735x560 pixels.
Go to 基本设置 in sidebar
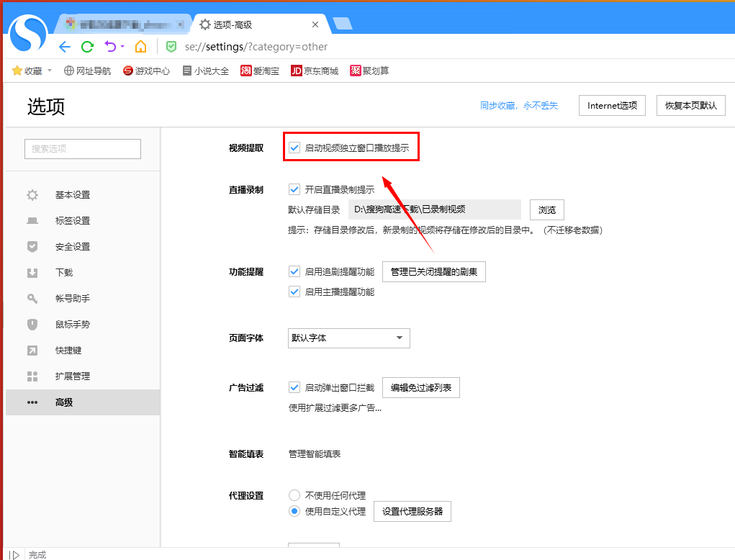tap(72, 195)
